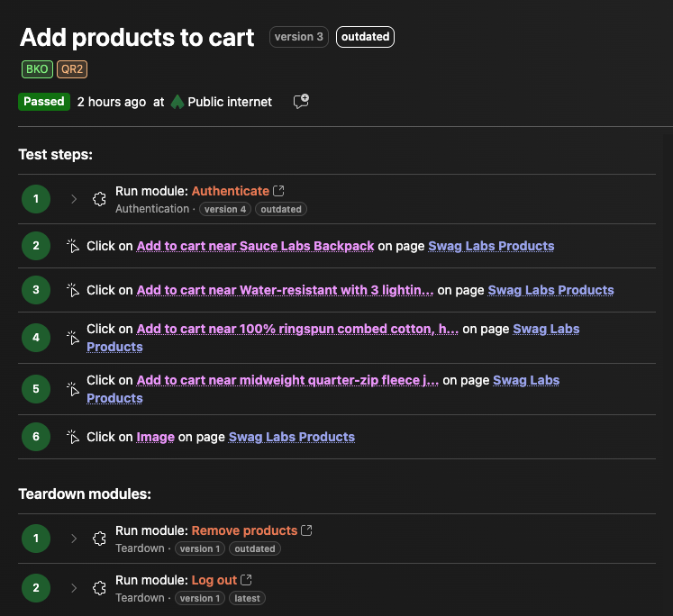The image size is (673, 616).
Task: Click outdated badge under Remove products
Action: [255, 548]
